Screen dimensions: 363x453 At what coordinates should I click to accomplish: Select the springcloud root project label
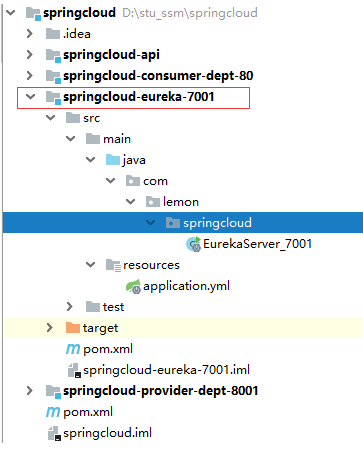coord(79,13)
